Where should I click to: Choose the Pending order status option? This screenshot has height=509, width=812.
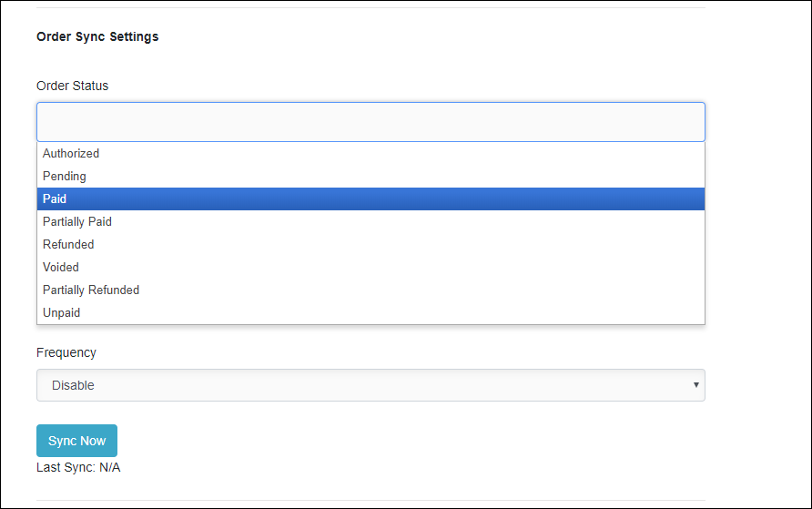pyautogui.click(x=65, y=177)
